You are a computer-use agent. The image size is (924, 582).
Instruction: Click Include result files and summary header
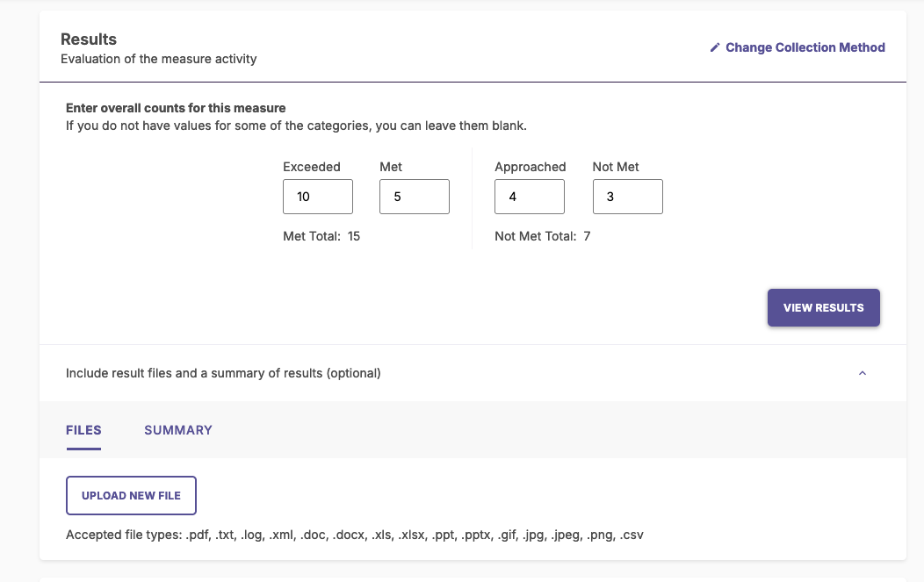(473, 373)
